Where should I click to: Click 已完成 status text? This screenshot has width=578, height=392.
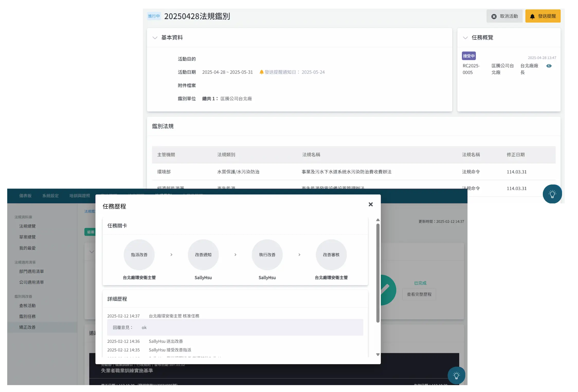[x=420, y=283]
